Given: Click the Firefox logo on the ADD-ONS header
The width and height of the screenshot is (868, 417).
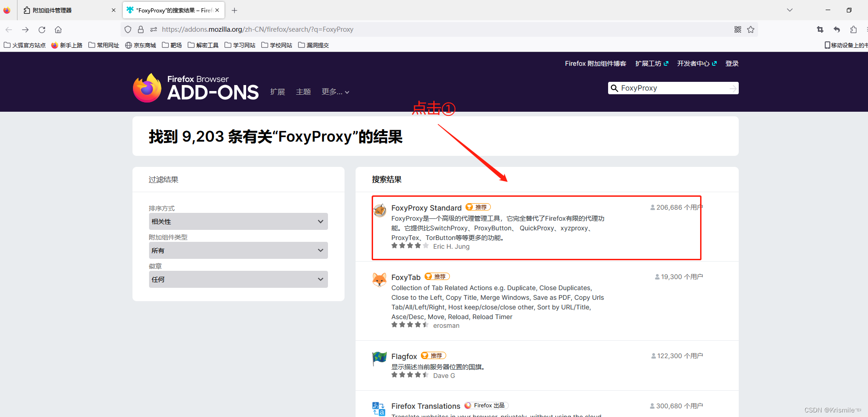Looking at the screenshot, I should (147, 88).
